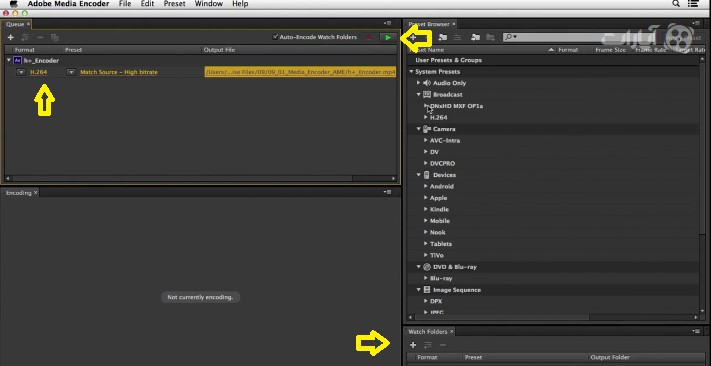Viewport: 711px width, 366px height.
Task: Open Preset Settings in Preset Browser toolbar
Action: click(x=458, y=38)
